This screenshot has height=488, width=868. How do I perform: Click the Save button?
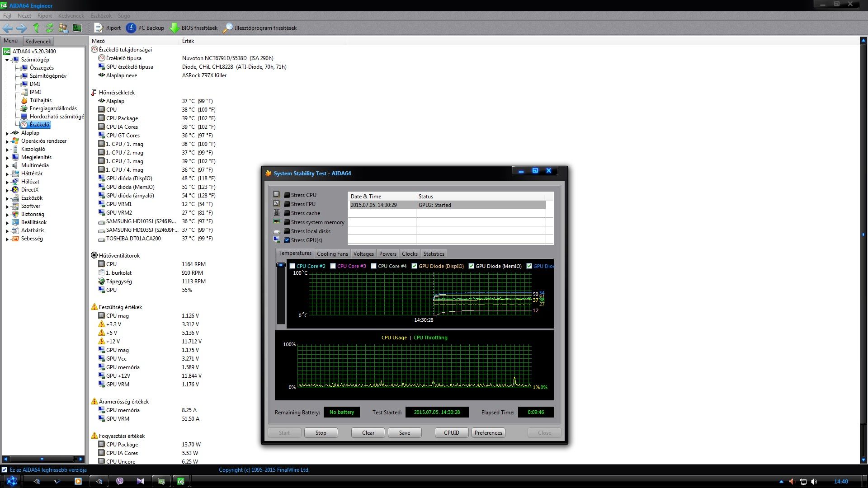(405, 433)
